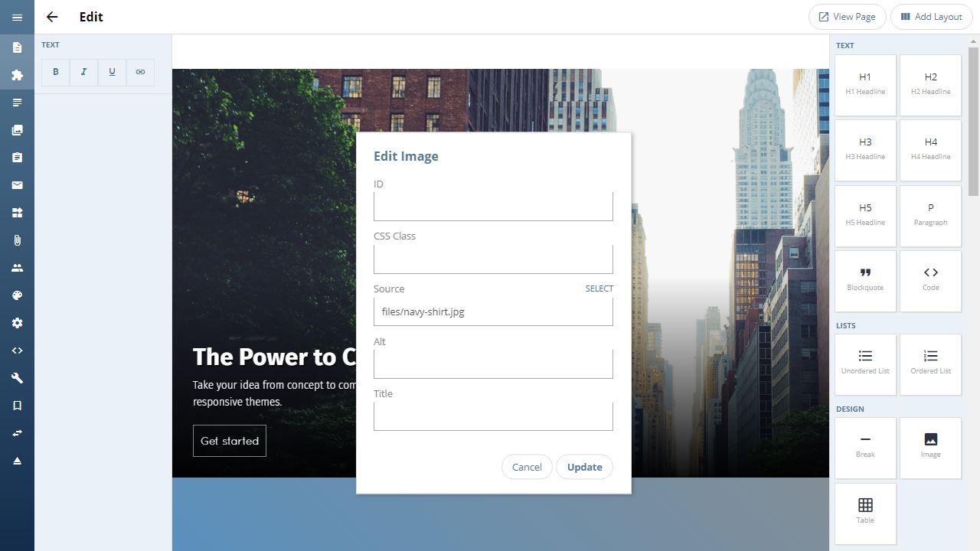Add an Ordered List block
Viewport: 980px width, 551px height.
930,364
